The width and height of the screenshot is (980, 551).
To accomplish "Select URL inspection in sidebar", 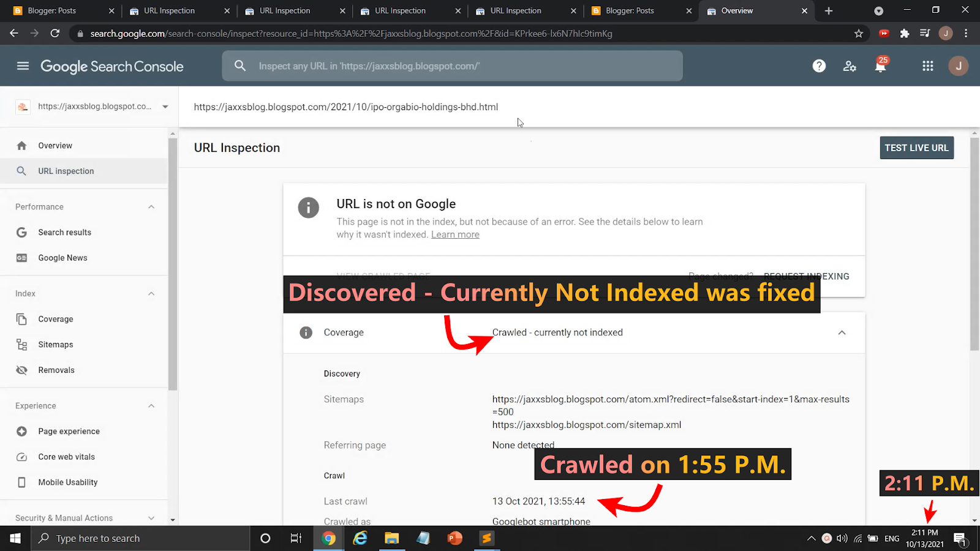I will (x=83, y=171).
